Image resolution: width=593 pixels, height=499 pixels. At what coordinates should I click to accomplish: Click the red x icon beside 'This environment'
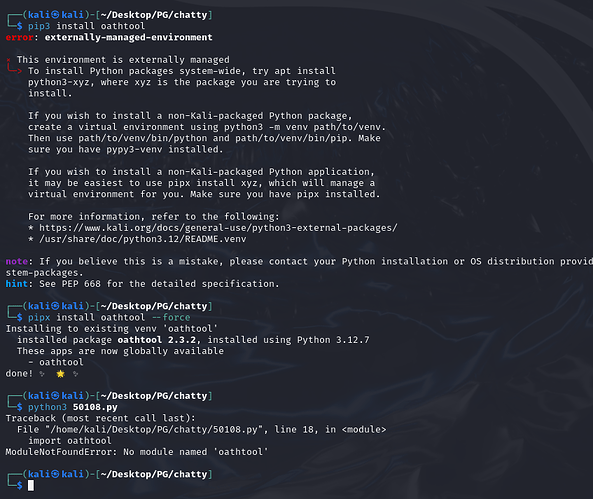pos(8,60)
